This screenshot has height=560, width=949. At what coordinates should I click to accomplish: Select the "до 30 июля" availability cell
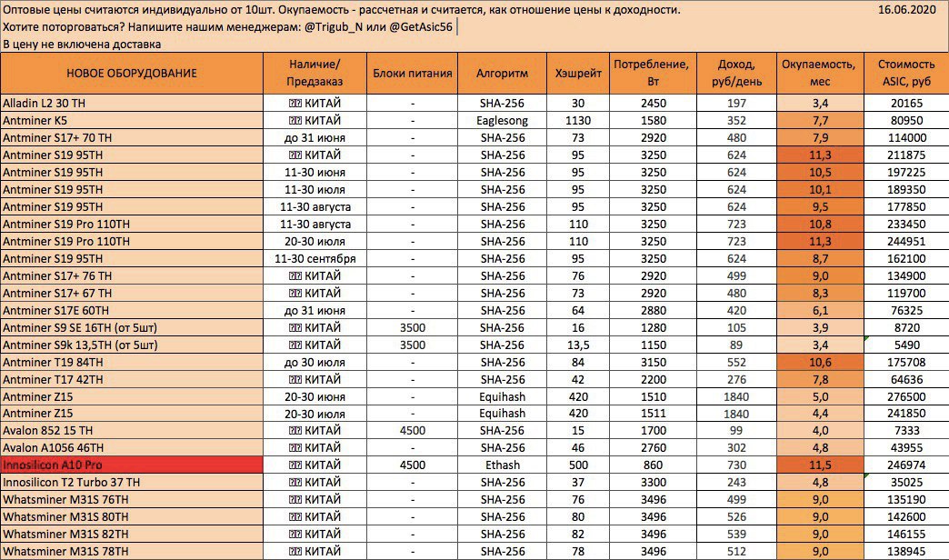315,362
